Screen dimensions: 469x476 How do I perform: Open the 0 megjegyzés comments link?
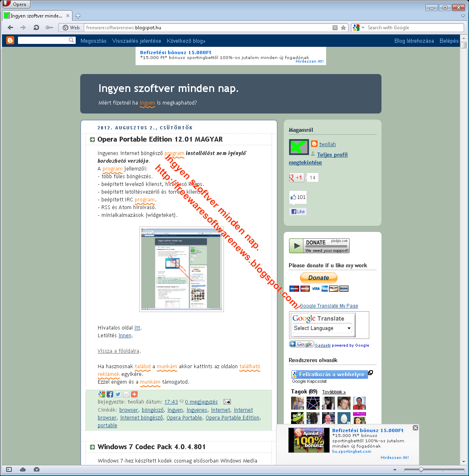click(x=202, y=402)
